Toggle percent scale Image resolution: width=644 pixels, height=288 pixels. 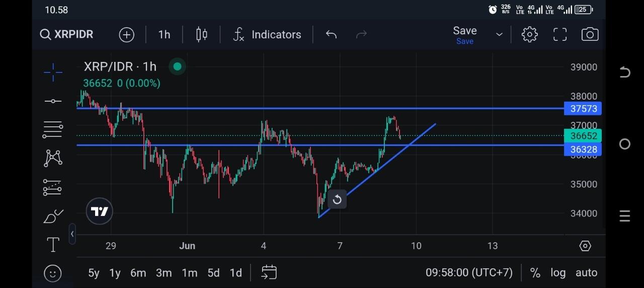click(535, 273)
